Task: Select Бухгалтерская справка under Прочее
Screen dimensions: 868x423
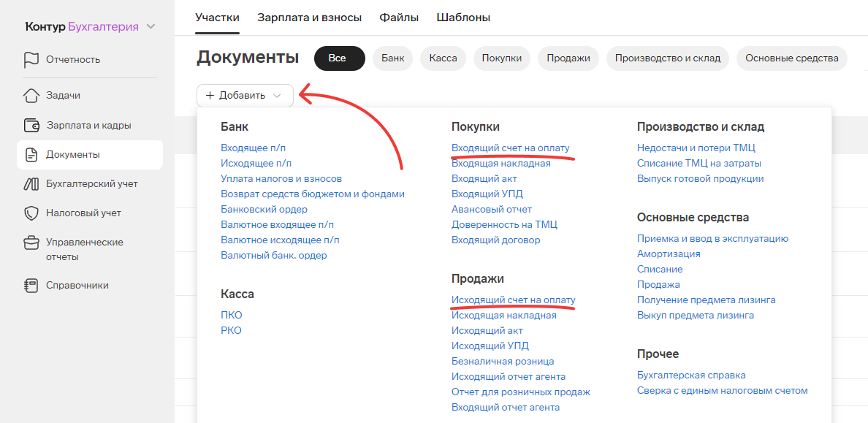Action: pyautogui.click(x=691, y=376)
